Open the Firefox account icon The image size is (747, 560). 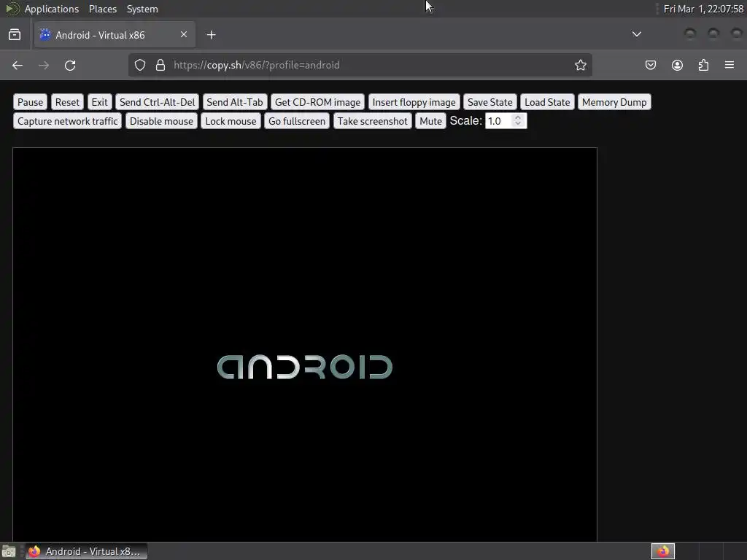point(677,65)
